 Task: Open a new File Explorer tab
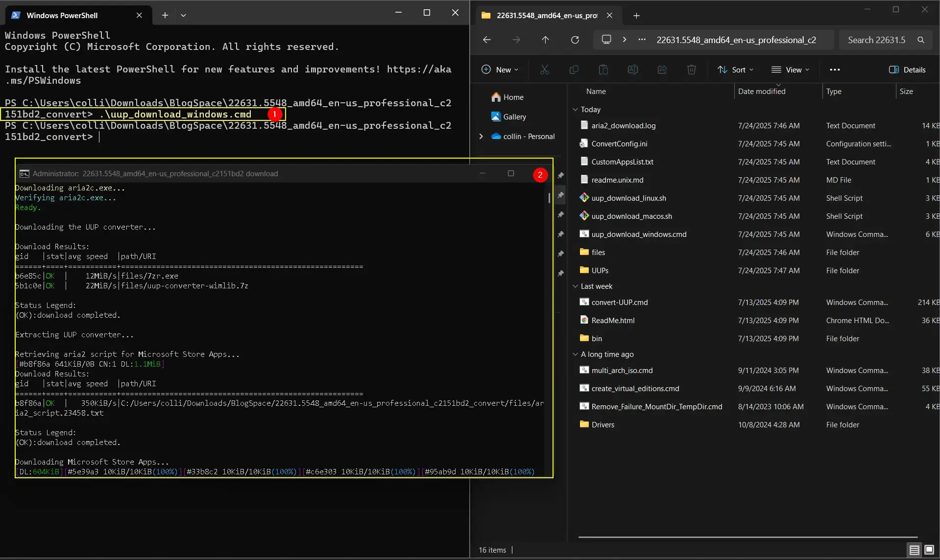[636, 16]
